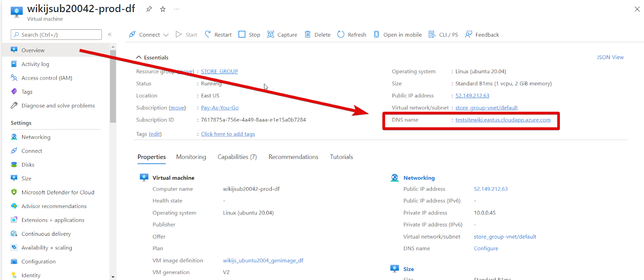Refresh the overview page
The height and width of the screenshot is (280, 644).
coord(352,35)
